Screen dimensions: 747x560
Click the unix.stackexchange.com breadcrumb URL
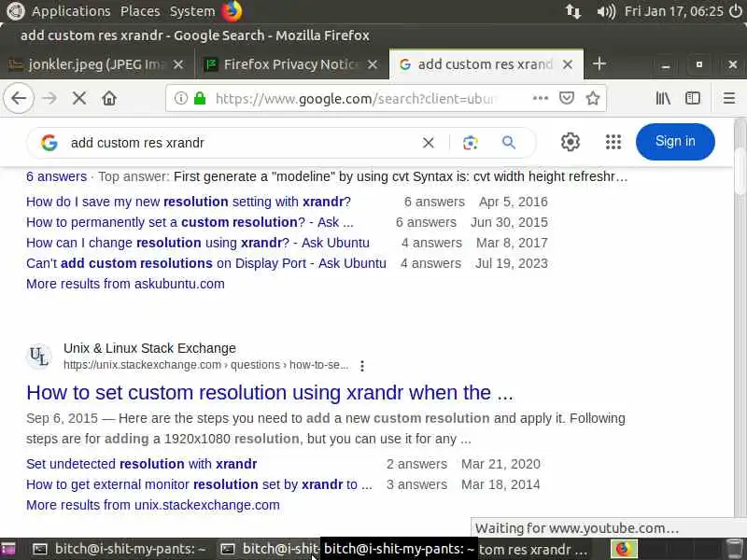[x=205, y=365]
